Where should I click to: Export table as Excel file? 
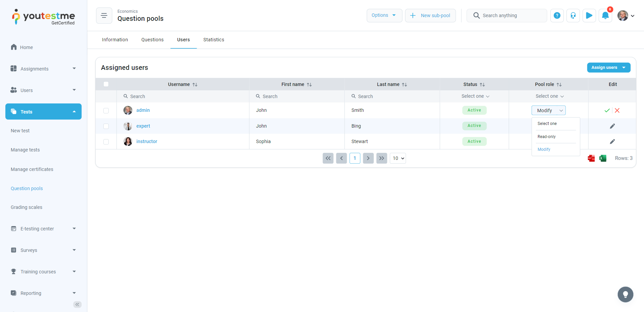603,158
